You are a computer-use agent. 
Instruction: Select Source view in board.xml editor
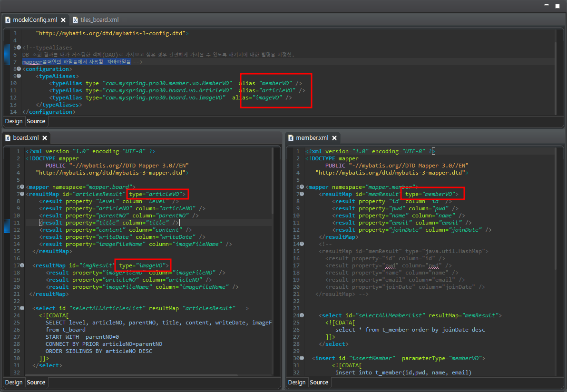point(36,382)
